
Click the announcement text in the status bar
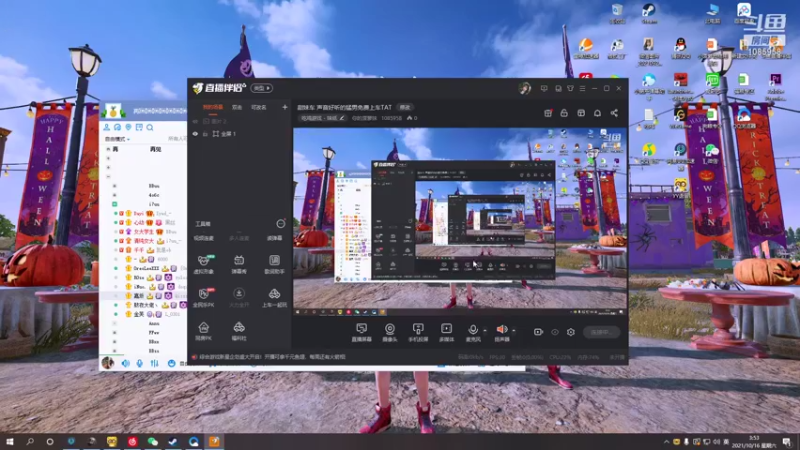pyautogui.click(x=272, y=357)
